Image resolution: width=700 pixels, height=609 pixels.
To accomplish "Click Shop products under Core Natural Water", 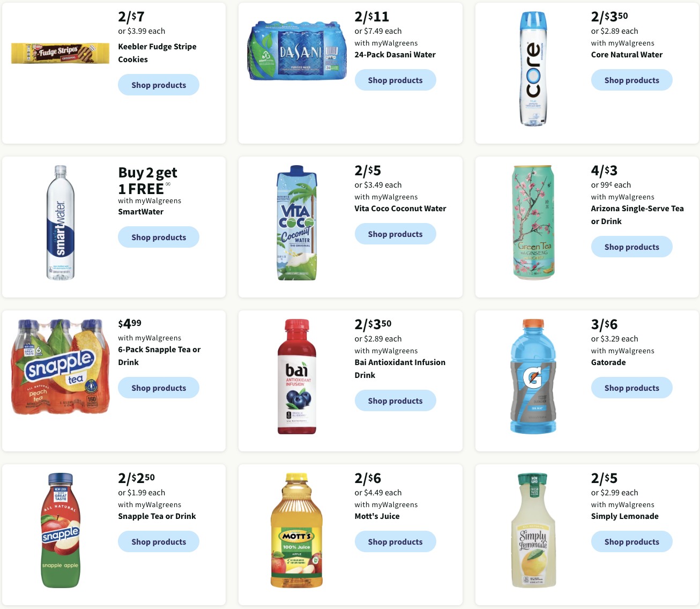I will click(632, 80).
